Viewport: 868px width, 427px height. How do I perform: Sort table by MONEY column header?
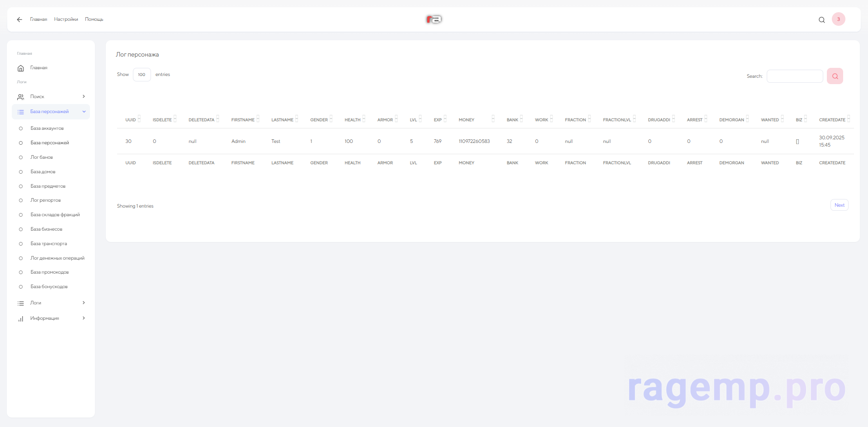[467, 120]
